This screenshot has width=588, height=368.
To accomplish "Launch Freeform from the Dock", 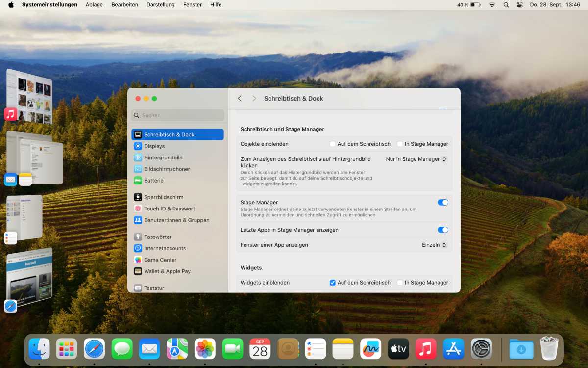I will pyautogui.click(x=370, y=349).
